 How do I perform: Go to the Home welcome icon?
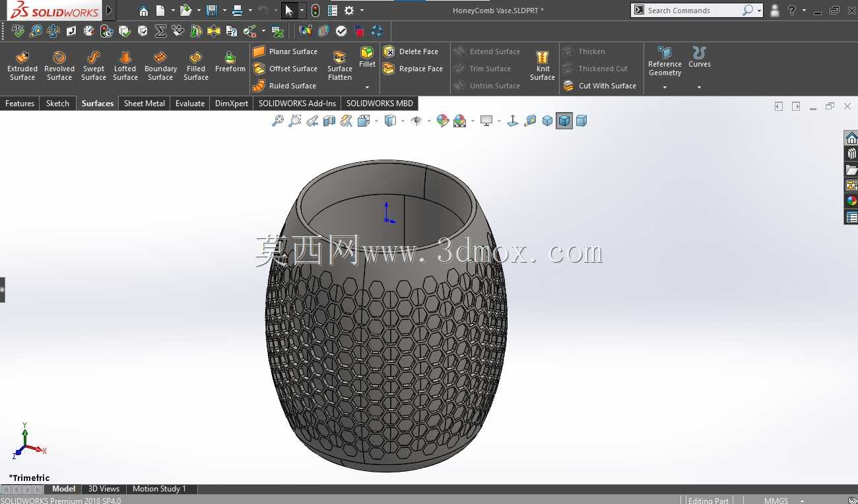pos(144,11)
